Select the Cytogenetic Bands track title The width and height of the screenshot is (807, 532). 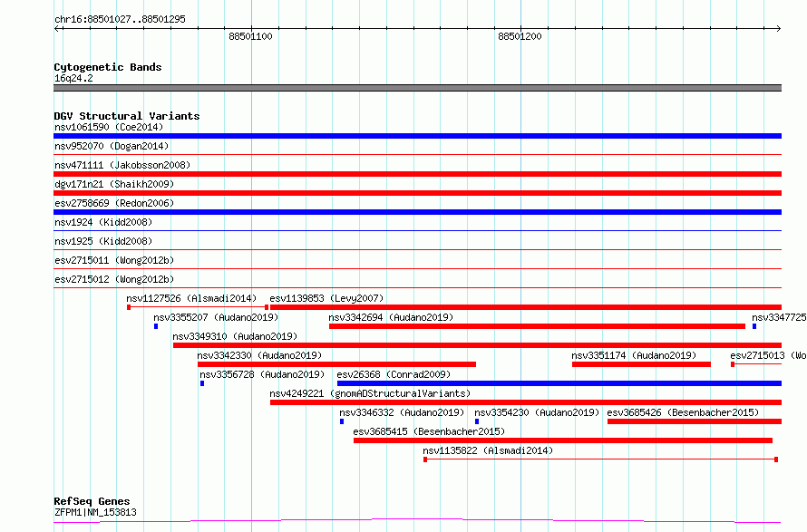108,67
